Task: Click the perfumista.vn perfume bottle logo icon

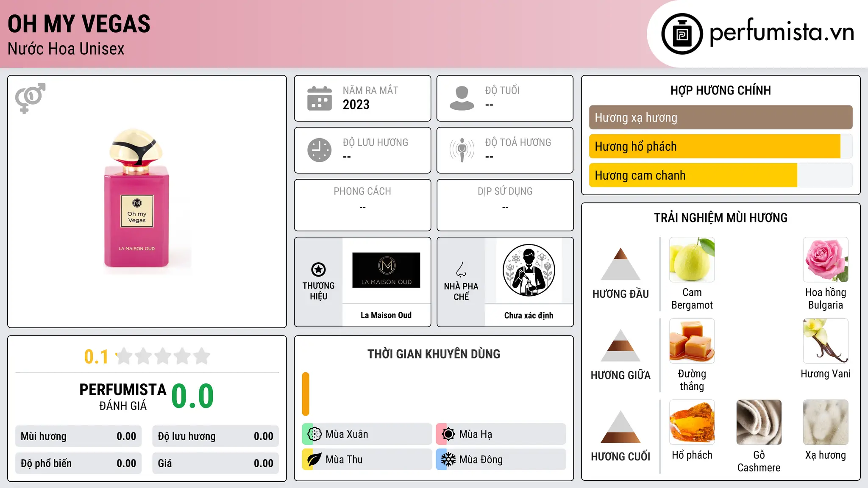Action: 682,34
